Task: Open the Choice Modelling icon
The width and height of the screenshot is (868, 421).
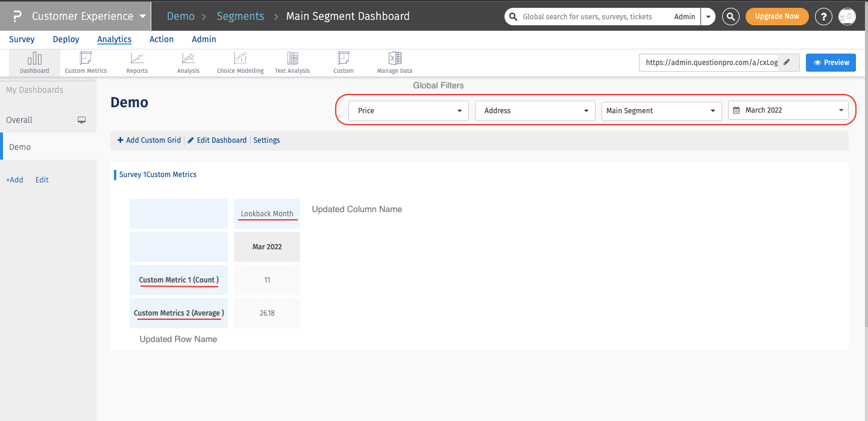Action: click(241, 58)
